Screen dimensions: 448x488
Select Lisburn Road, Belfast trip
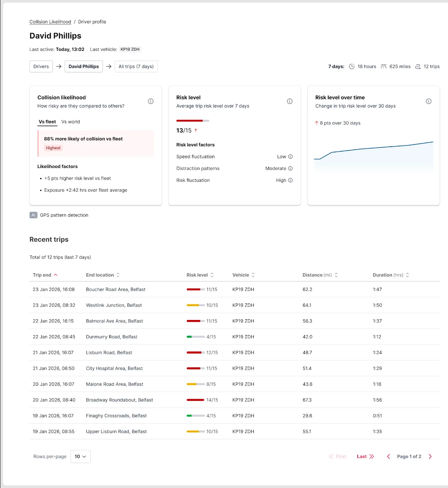tap(234, 353)
